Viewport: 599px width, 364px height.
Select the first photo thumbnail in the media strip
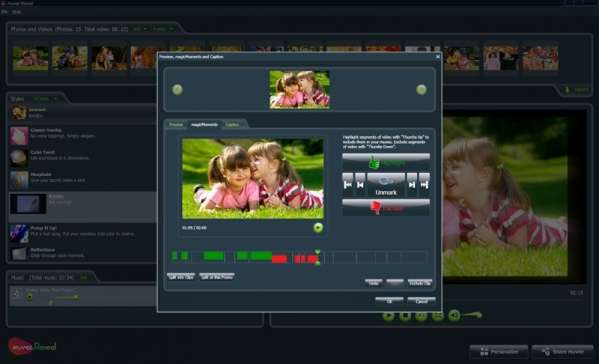pyautogui.click(x=31, y=58)
